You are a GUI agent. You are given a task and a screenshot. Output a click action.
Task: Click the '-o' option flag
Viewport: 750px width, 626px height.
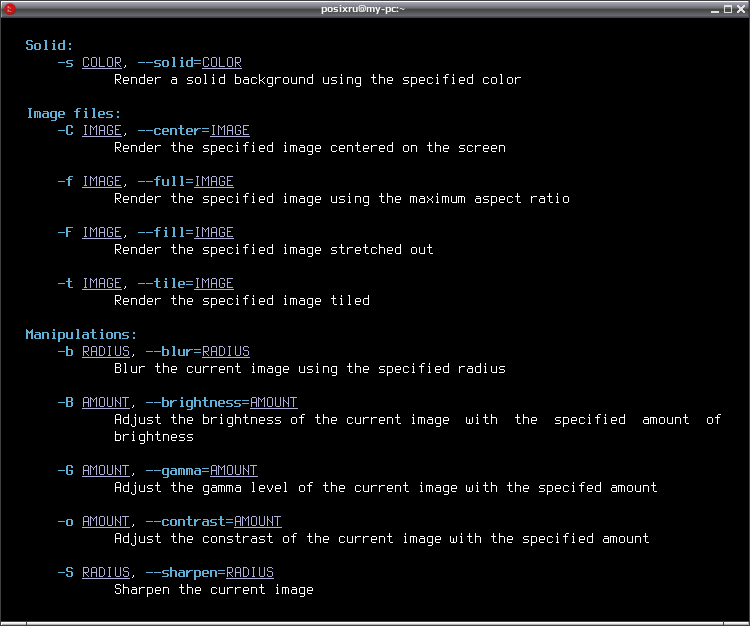(66, 522)
